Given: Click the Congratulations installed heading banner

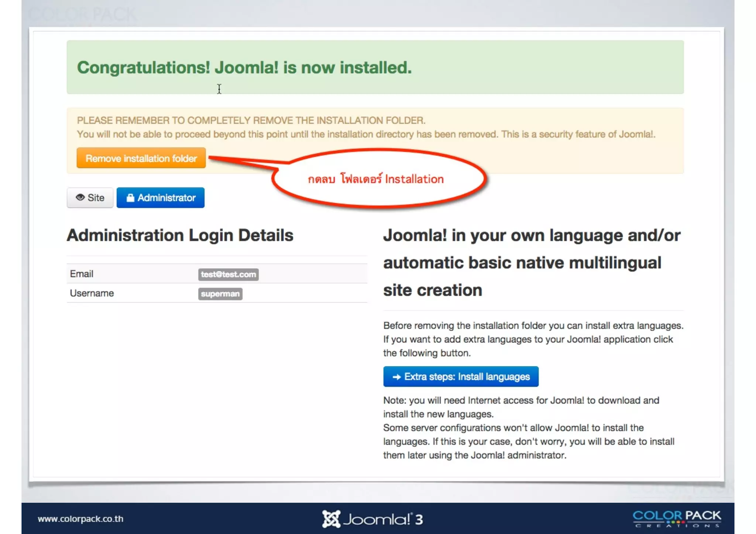Looking at the screenshot, I should point(244,68).
